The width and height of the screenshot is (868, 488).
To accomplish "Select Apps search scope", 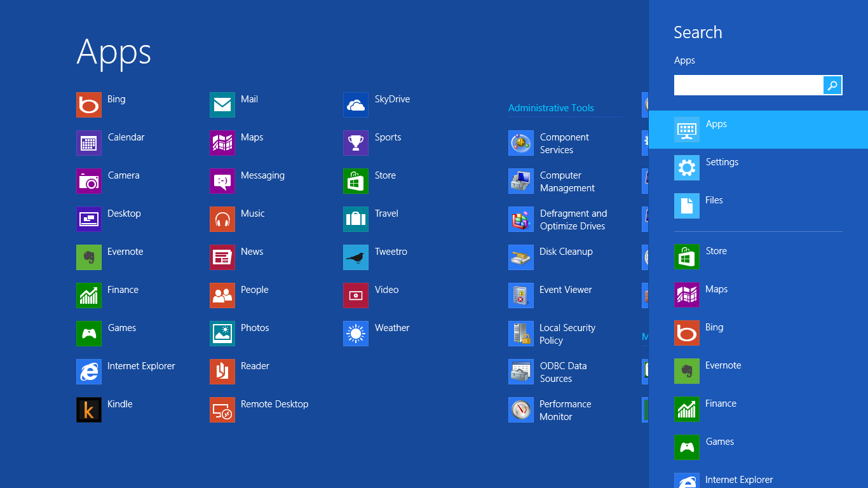I will point(758,130).
